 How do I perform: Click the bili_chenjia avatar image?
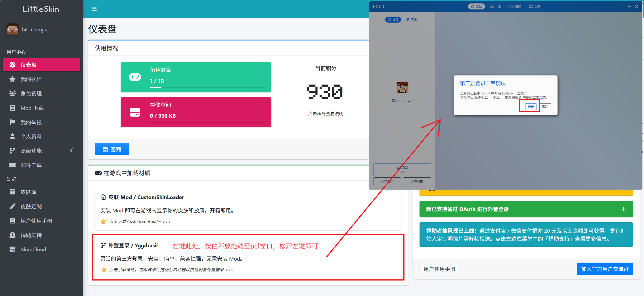[13, 29]
